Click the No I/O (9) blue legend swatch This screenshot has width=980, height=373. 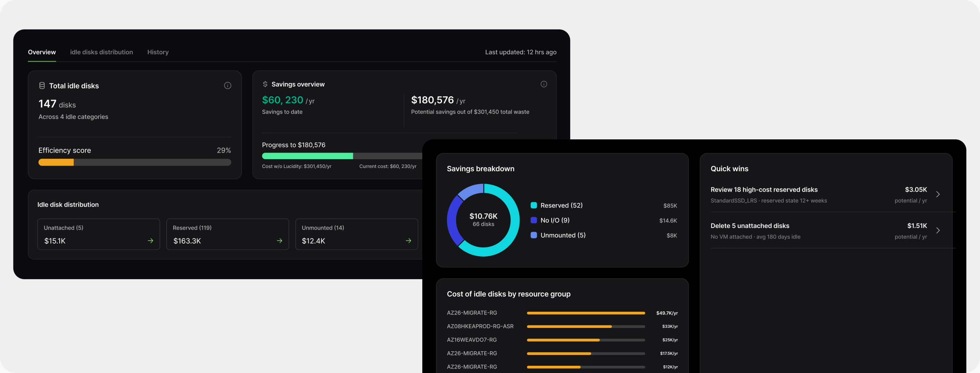[x=534, y=220]
